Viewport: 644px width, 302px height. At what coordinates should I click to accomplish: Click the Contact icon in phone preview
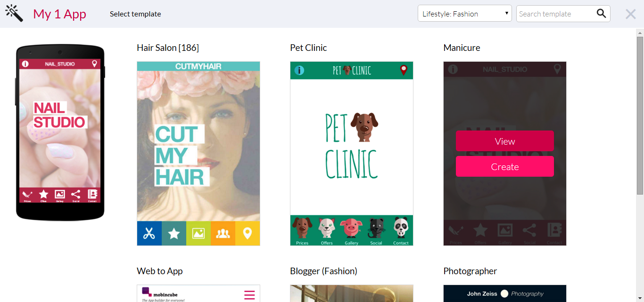point(92,195)
